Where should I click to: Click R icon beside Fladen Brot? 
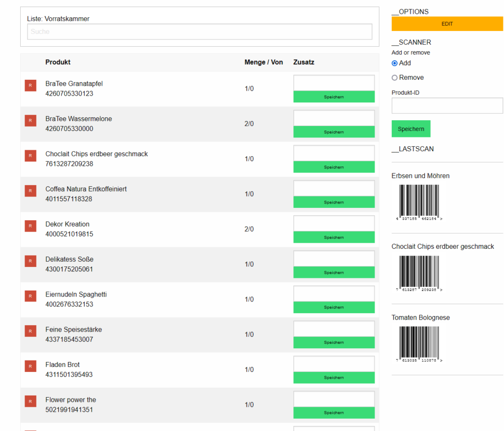[x=31, y=366]
